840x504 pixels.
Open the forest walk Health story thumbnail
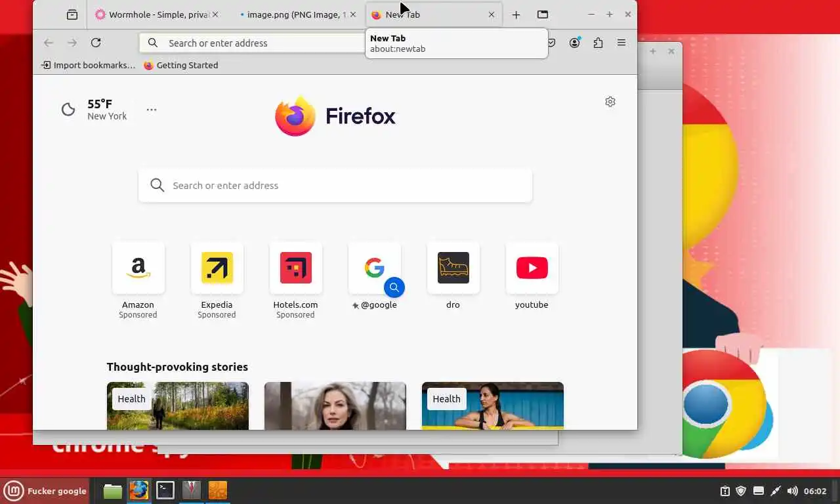pyautogui.click(x=178, y=406)
